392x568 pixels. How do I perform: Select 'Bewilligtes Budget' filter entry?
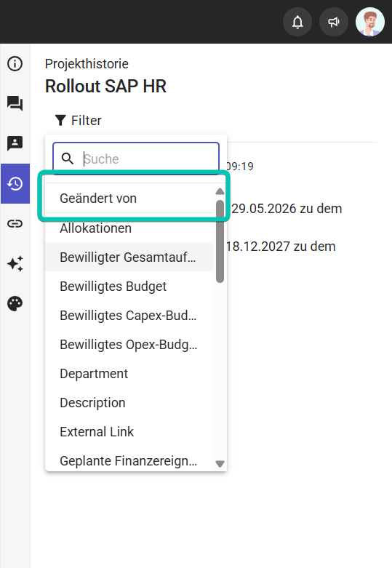click(129, 286)
